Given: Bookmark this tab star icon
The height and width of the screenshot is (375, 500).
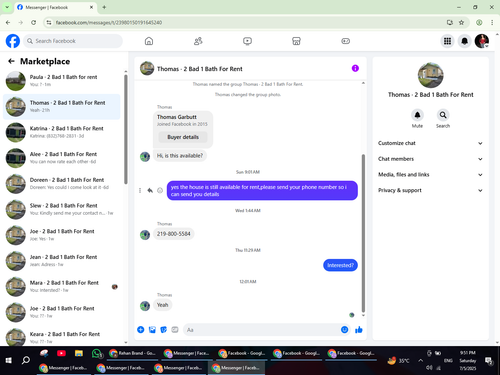Looking at the screenshot, I should 461,22.
